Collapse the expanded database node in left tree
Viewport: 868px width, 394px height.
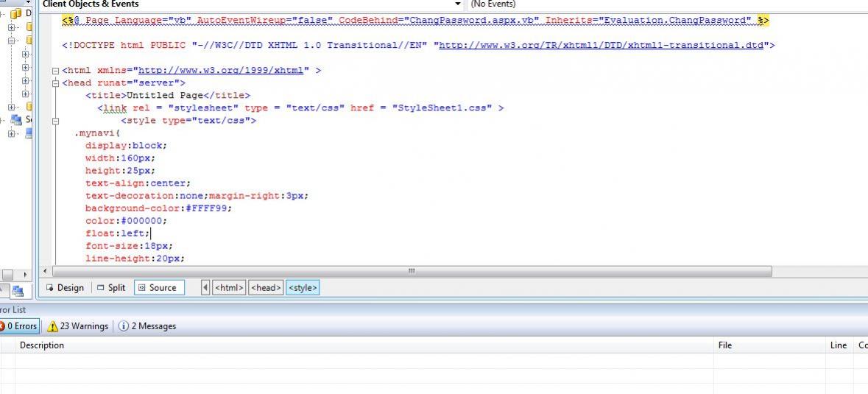(11, 41)
